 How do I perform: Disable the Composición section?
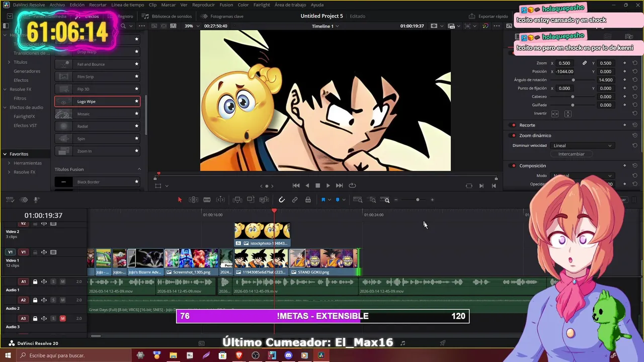coord(513,166)
